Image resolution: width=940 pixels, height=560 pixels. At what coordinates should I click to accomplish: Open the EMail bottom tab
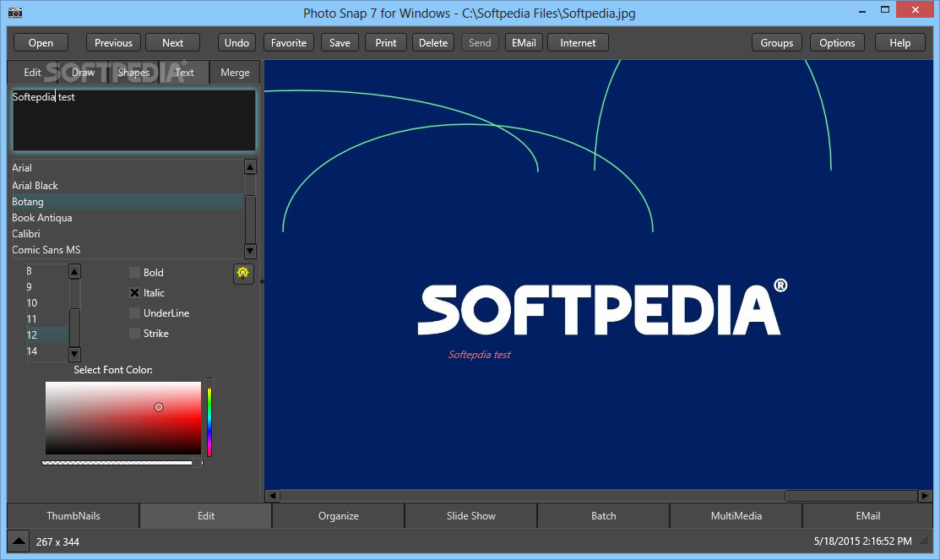pyautogui.click(x=867, y=515)
